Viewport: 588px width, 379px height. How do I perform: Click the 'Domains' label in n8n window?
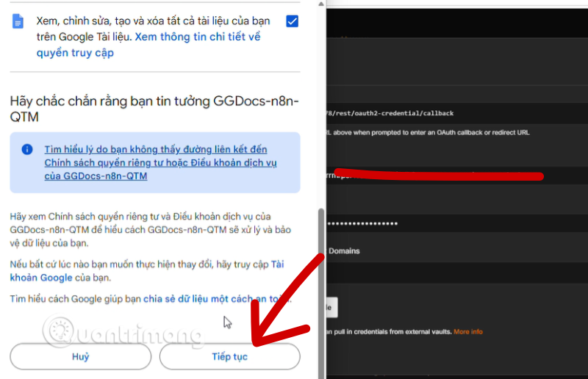point(344,250)
